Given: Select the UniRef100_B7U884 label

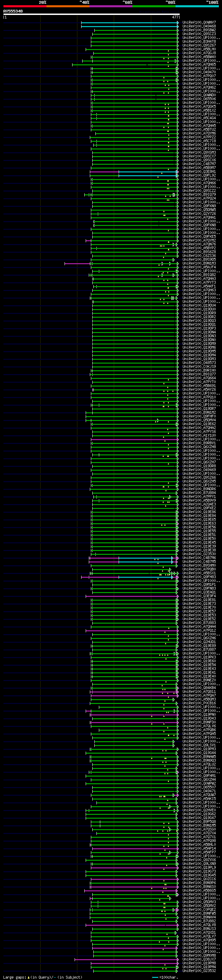Looking at the screenshot, I should [199, 493].
